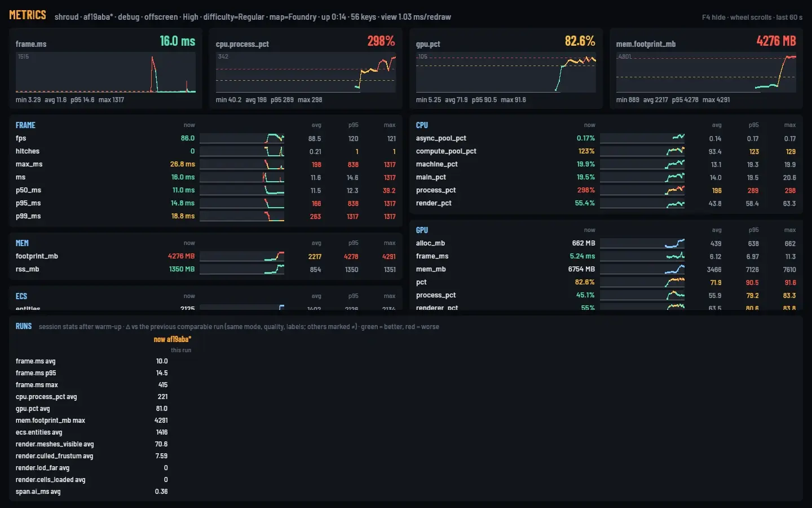Viewport: 812px width, 508px height.
Task: Click the gpu.pct avg row in RUNS
Action: [x=92, y=409]
